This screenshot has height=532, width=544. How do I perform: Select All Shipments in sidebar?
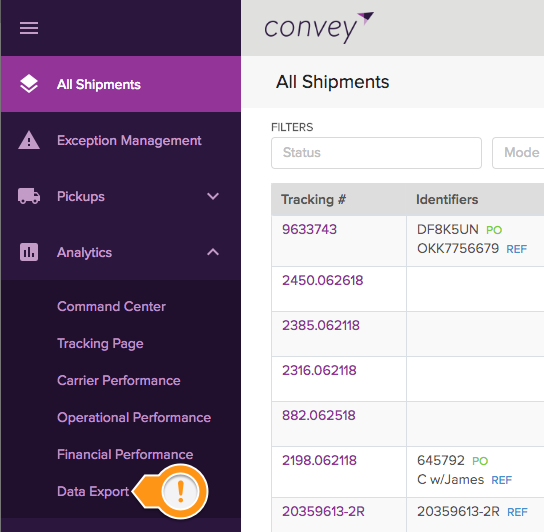click(x=121, y=84)
